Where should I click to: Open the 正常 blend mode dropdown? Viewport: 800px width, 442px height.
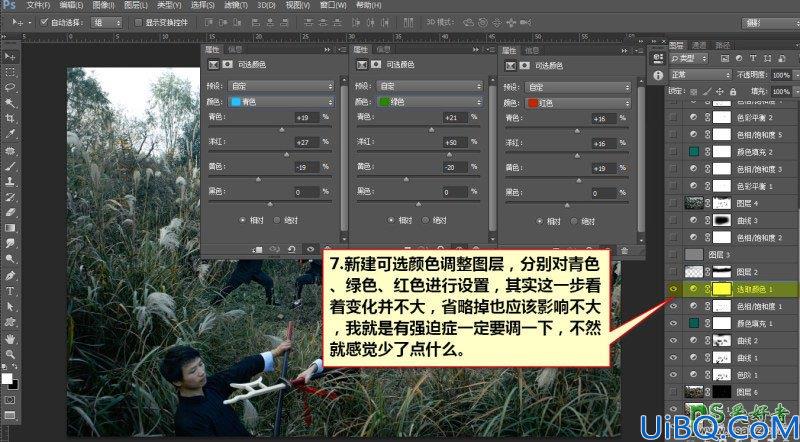[701, 75]
